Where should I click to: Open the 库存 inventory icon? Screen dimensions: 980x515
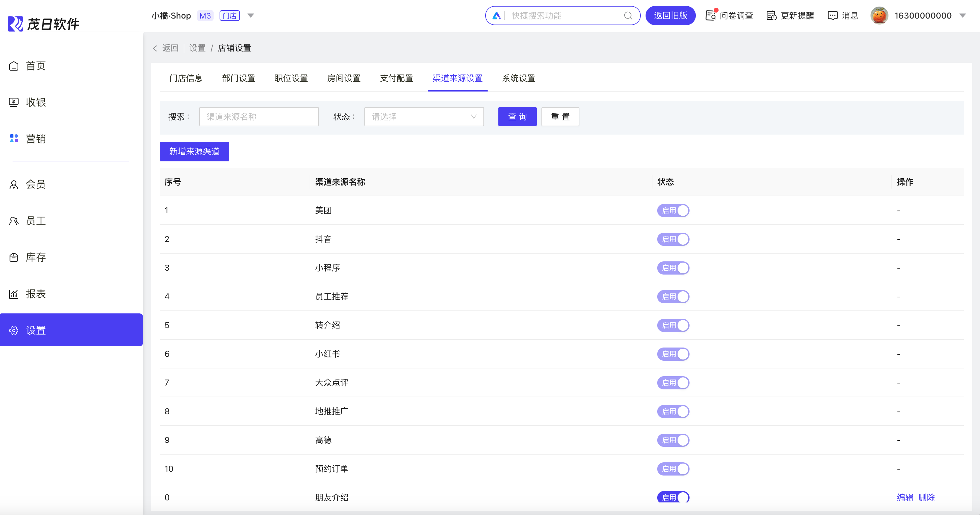pyautogui.click(x=14, y=257)
